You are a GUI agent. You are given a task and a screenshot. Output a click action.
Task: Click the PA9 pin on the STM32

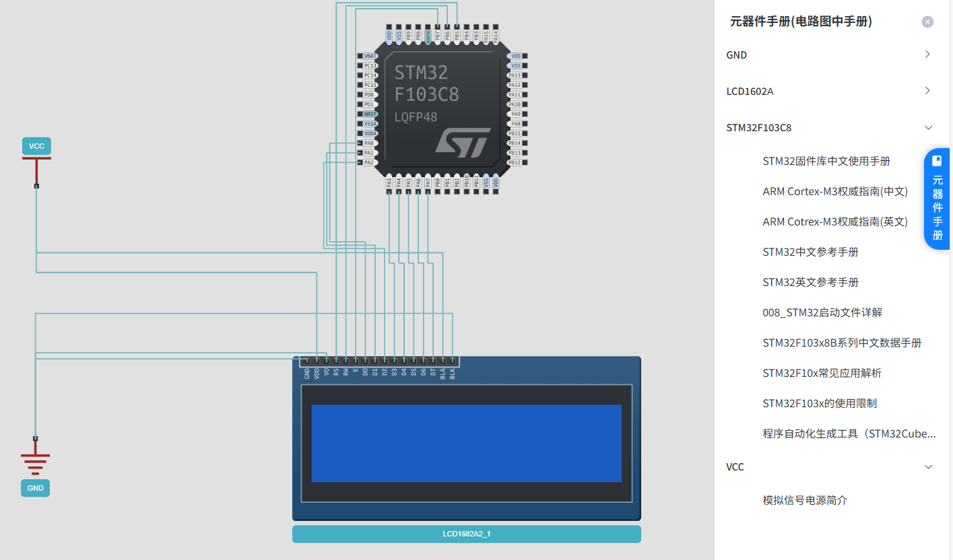point(517,114)
